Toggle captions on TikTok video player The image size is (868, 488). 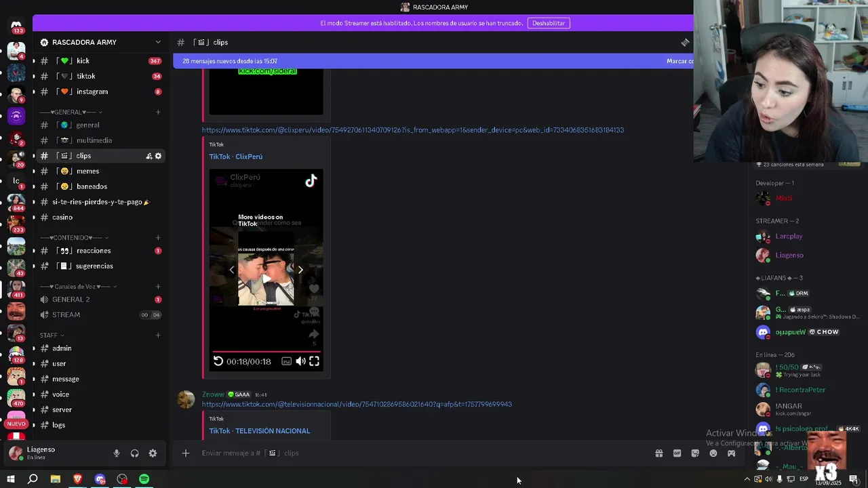coord(287,361)
